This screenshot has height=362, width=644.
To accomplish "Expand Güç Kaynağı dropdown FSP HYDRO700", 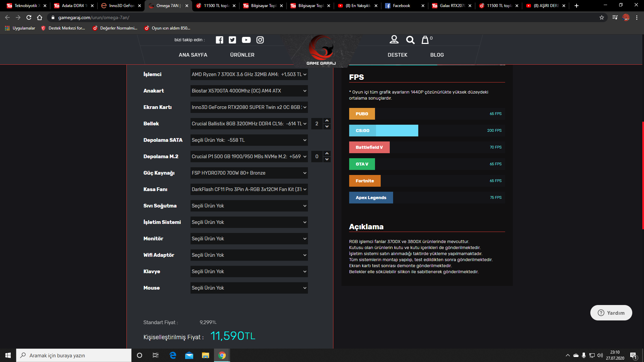I will (249, 173).
